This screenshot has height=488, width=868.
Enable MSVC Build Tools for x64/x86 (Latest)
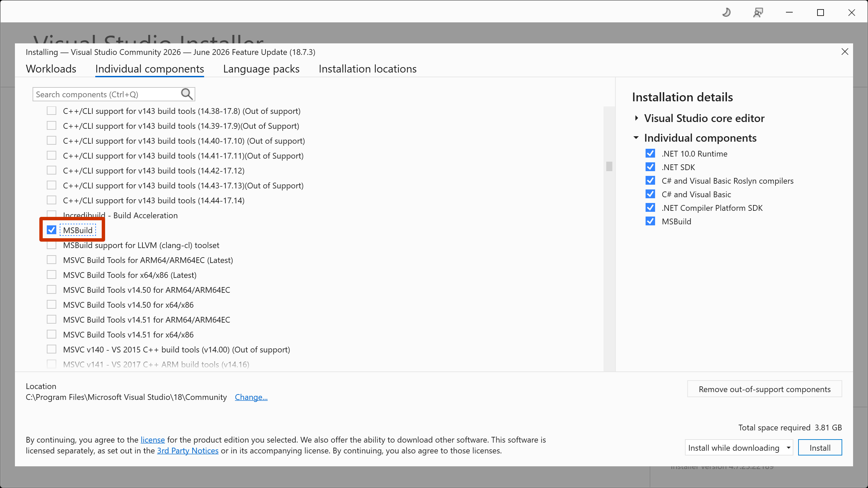point(52,275)
